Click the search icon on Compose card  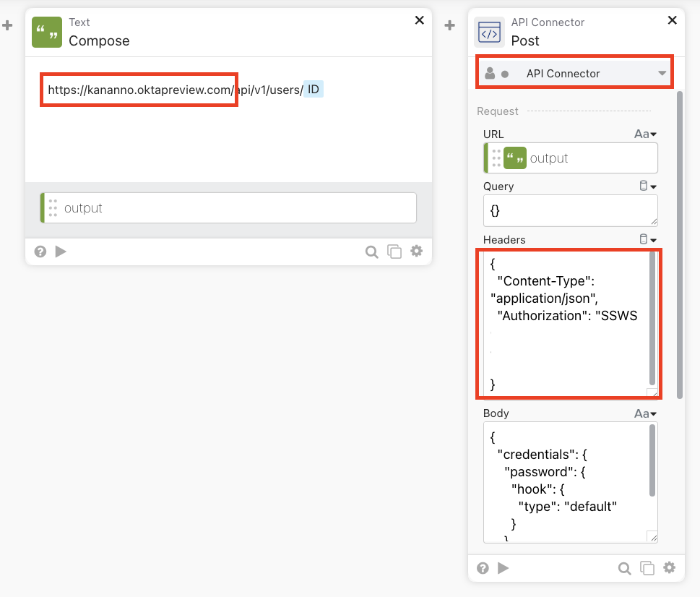[x=371, y=252]
